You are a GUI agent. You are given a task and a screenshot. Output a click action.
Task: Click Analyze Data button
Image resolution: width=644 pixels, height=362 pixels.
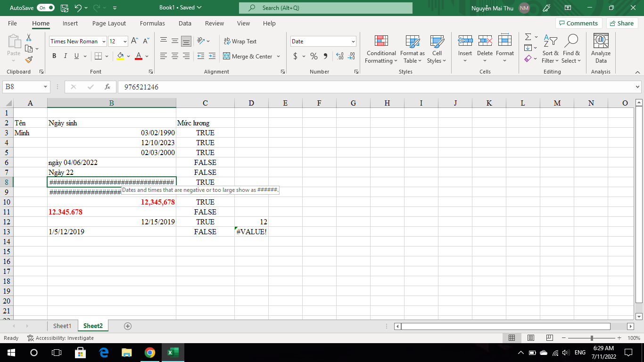[x=601, y=49]
